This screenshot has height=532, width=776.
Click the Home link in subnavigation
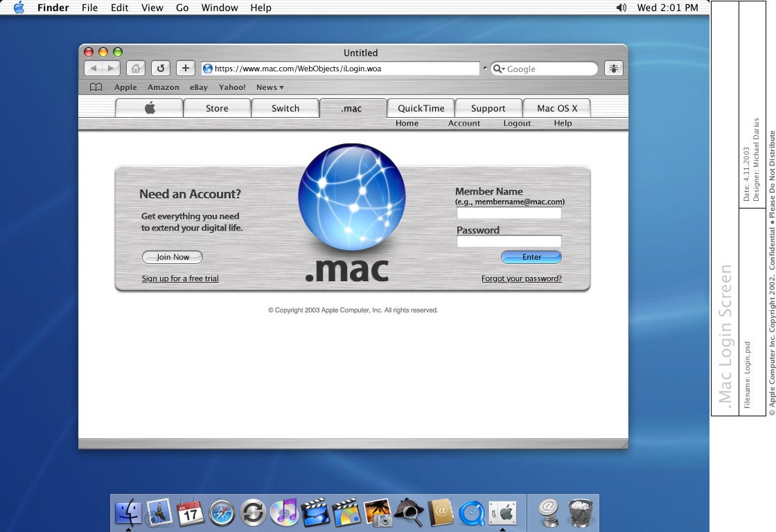coord(407,123)
